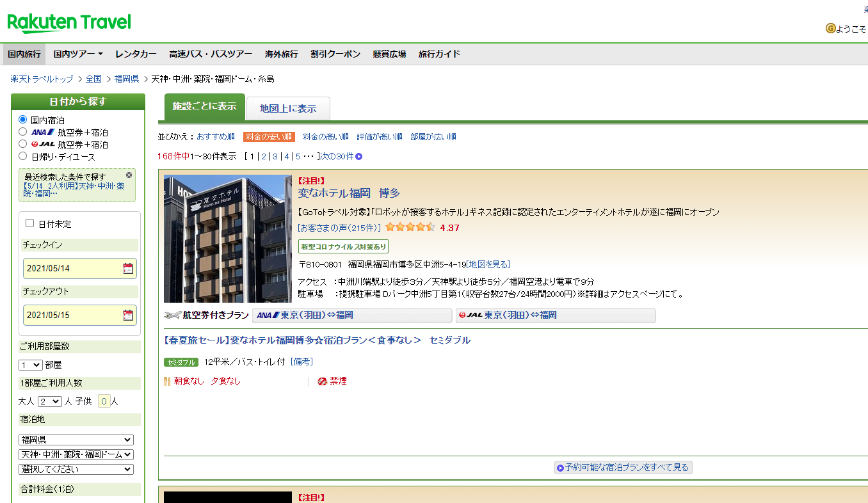Open the adults count dropdown

coord(49,401)
